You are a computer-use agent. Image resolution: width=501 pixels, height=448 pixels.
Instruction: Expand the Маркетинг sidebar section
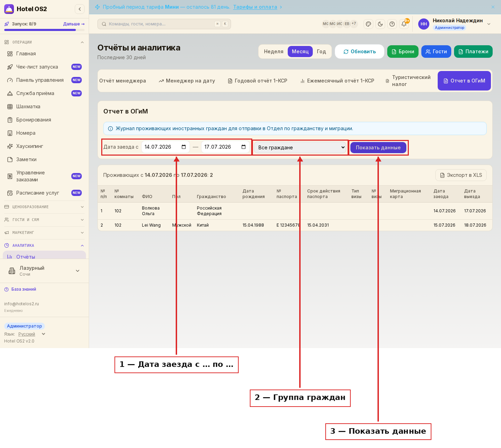[45, 233]
